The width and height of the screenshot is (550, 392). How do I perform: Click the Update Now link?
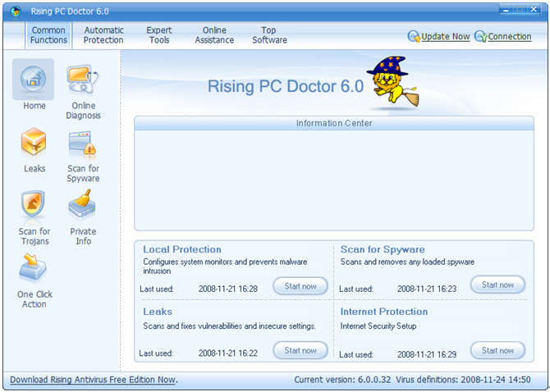pyautogui.click(x=445, y=37)
